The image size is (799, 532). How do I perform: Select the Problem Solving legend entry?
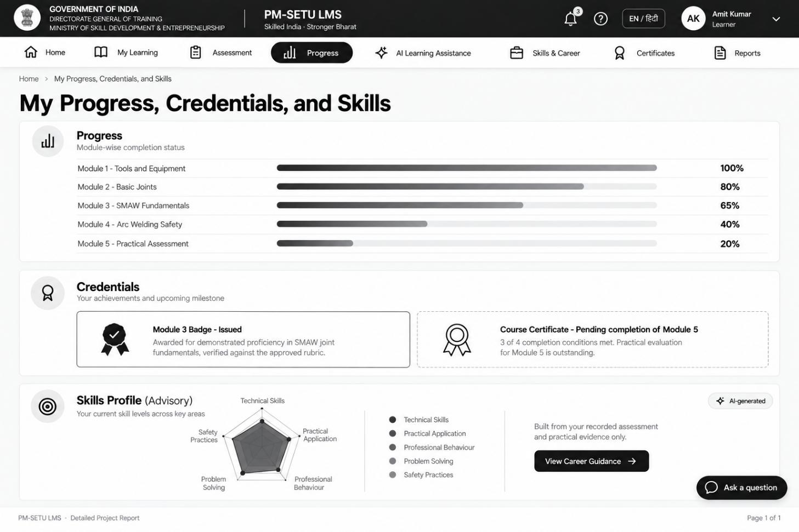[421, 461]
